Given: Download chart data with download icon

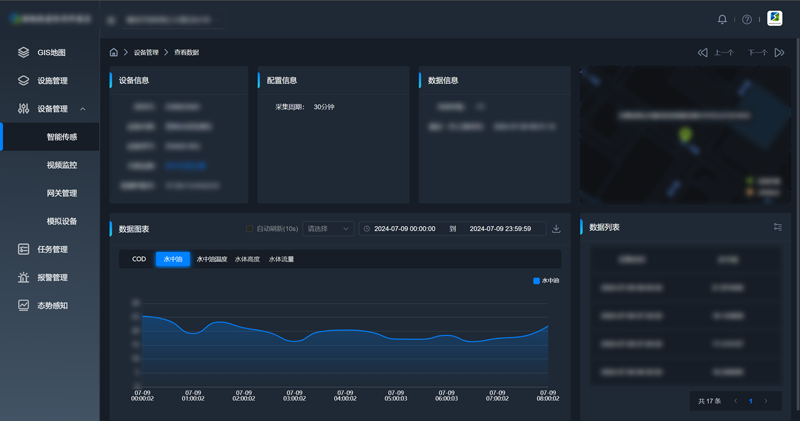Looking at the screenshot, I should tap(557, 229).
